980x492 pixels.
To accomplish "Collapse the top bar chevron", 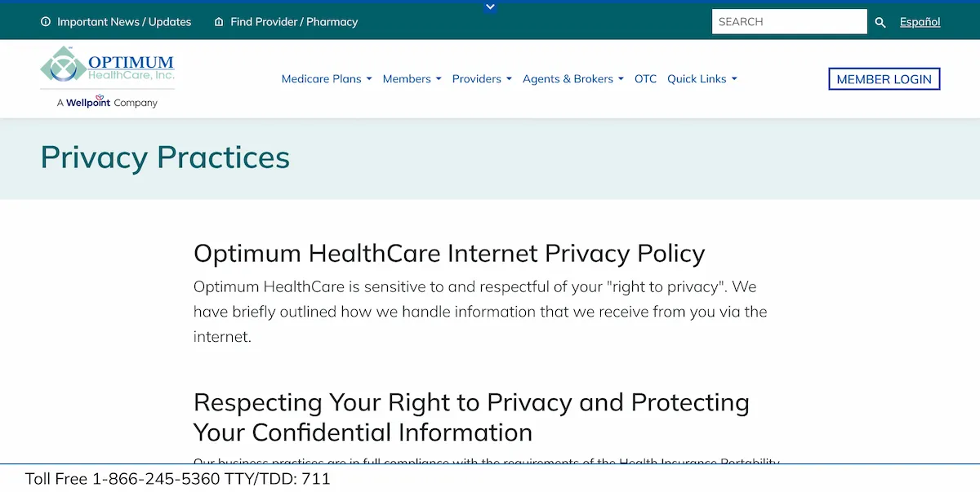I will click(x=490, y=7).
